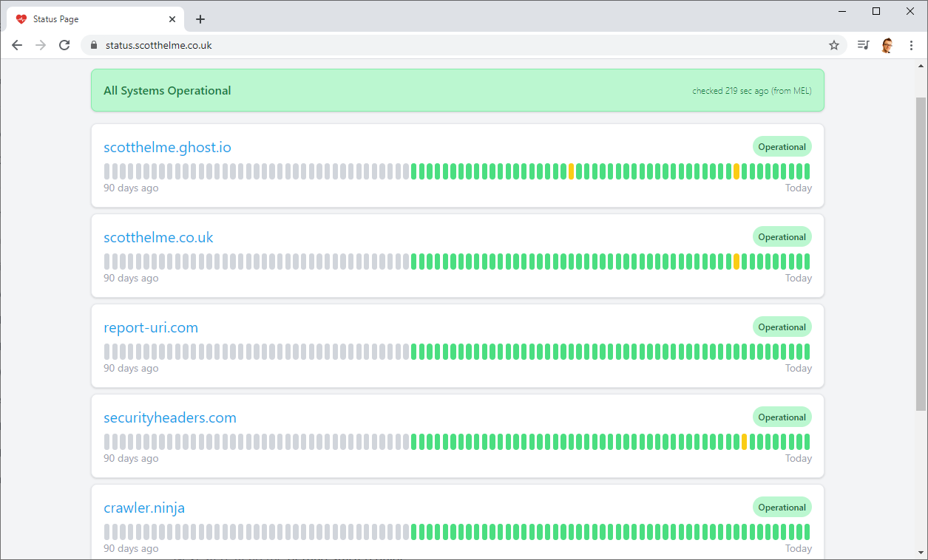This screenshot has height=560, width=928.
Task: View site info via the padlock icon
Action: click(93, 45)
